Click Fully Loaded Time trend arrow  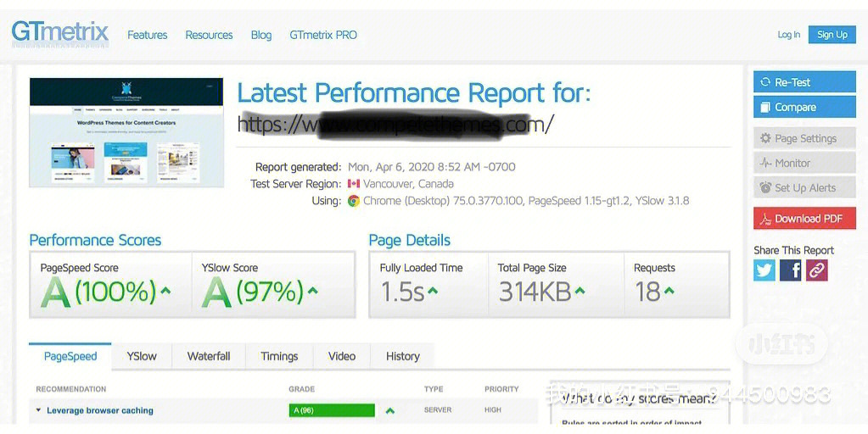pyautogui.click(x=433, y=291)
